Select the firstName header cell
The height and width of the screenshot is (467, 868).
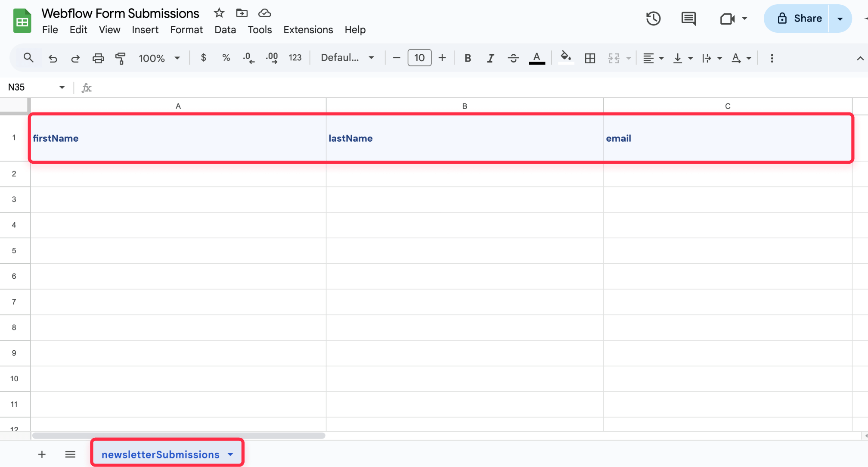[178, 138]
